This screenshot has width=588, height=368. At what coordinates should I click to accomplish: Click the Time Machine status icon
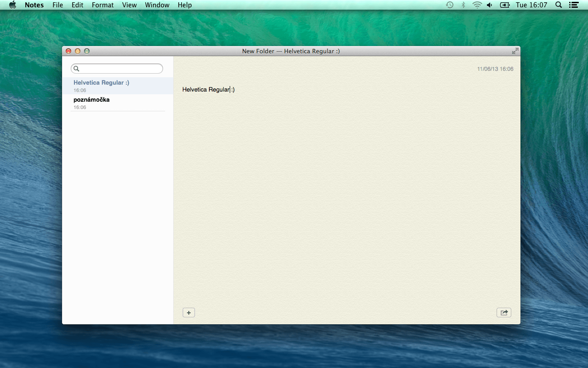(450, 5)
